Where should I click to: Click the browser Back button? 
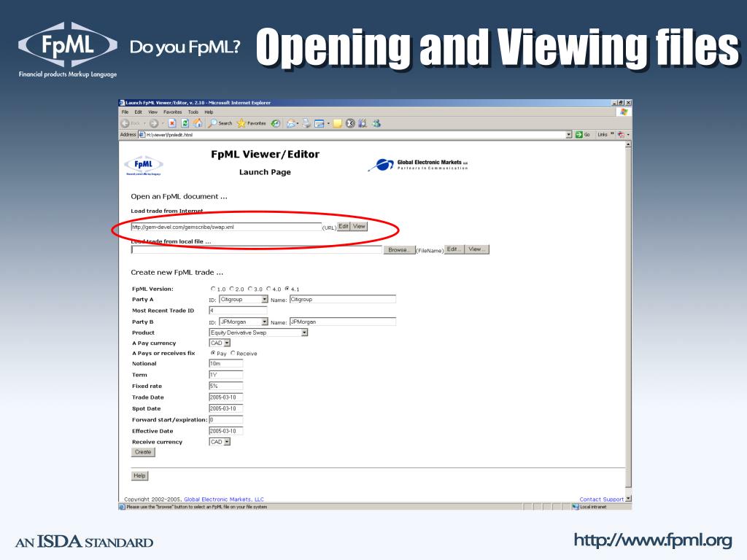point(131,123)
